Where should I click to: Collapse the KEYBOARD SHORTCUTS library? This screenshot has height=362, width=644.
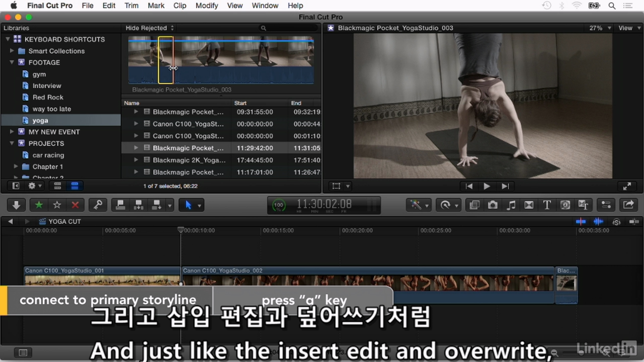[x=8, y=39]
